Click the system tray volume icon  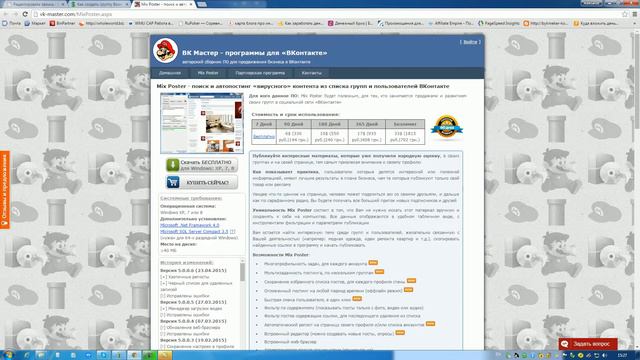tap(604, 356)
